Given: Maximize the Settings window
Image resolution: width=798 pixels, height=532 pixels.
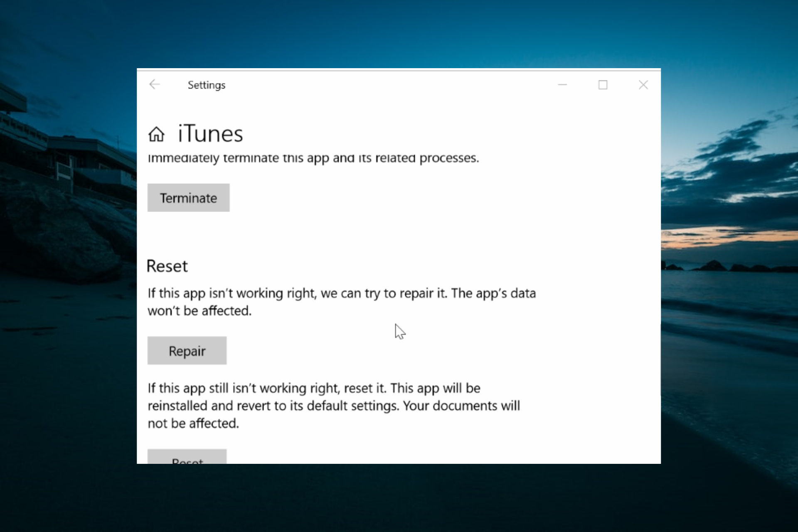Looking at the screenshot, I should tap(603, 85).
